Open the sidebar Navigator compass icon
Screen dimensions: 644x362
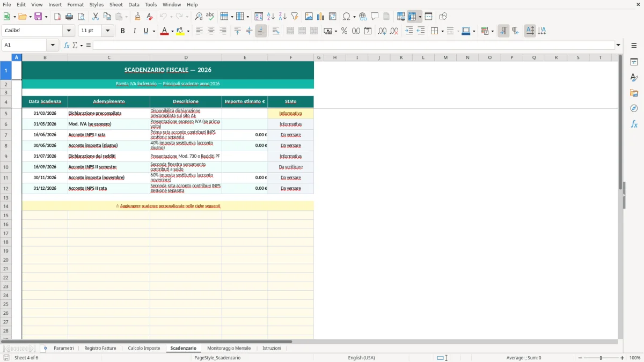(x=634, y=108)
